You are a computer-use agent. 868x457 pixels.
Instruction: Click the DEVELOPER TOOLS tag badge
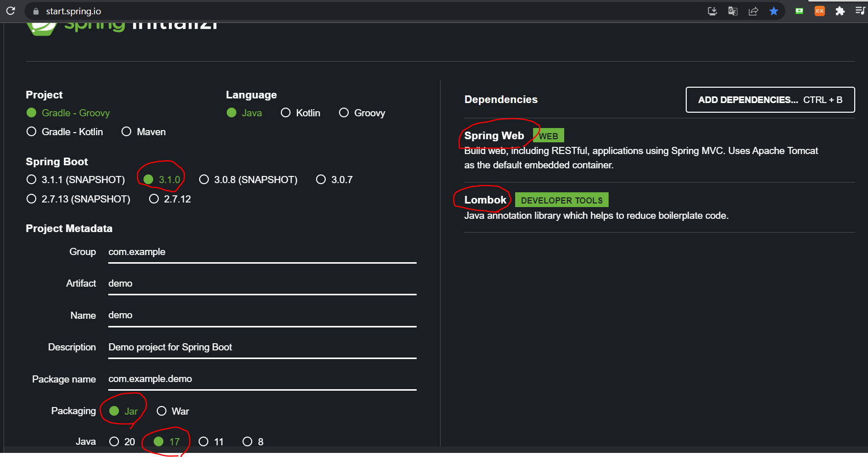[x=562, y=200]
